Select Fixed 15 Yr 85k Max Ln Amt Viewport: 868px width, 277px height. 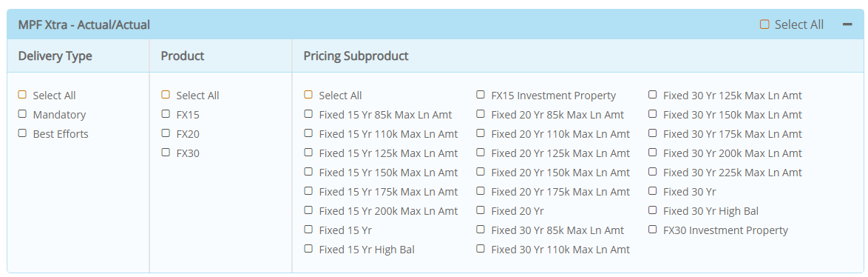[x=308, y=114]
